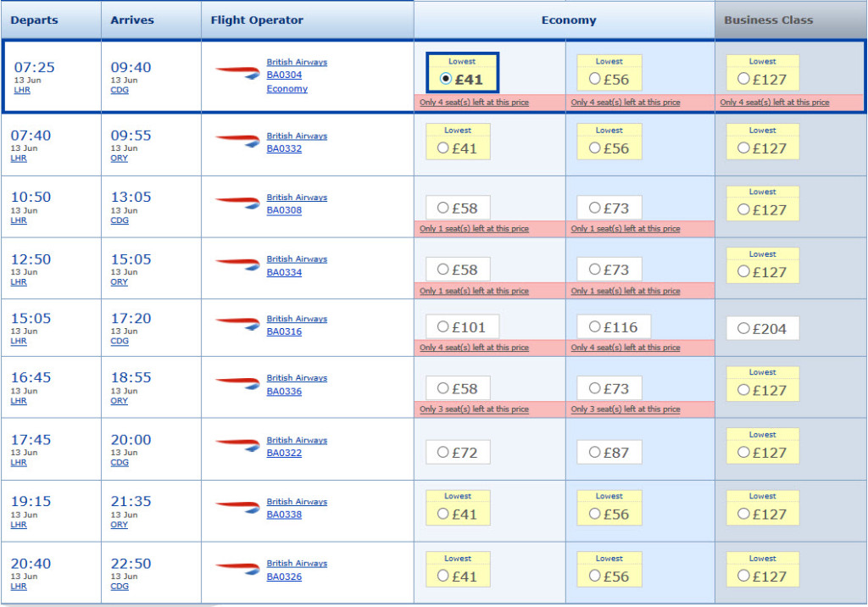Open flight number link BA0308

284,210
